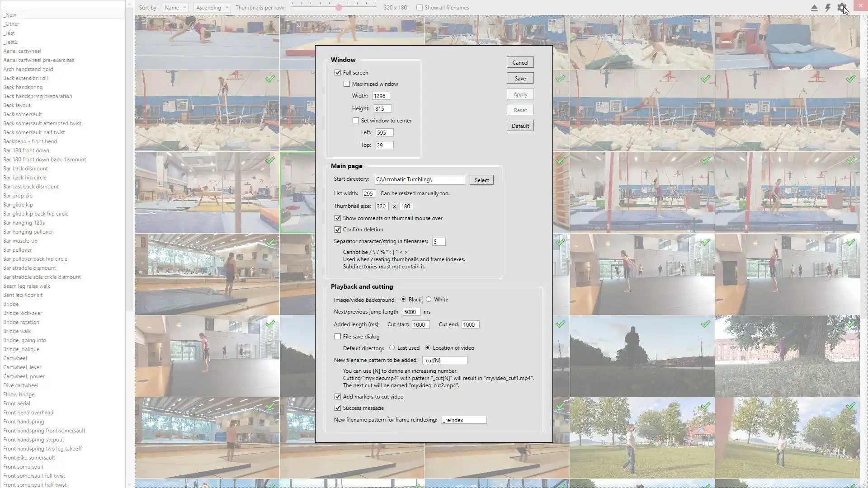The width and height of the screenshot is (868, 488).
Task: Choose Last used default directory option
Action: pos(392,348)
